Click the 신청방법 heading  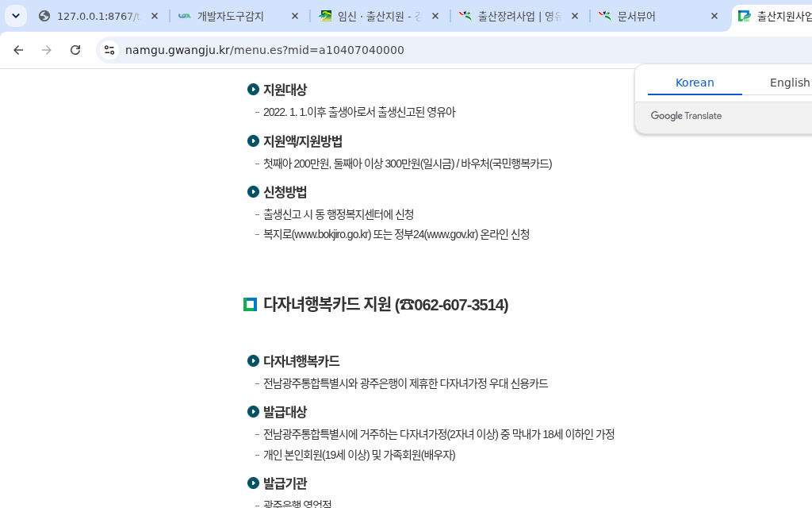285,192
